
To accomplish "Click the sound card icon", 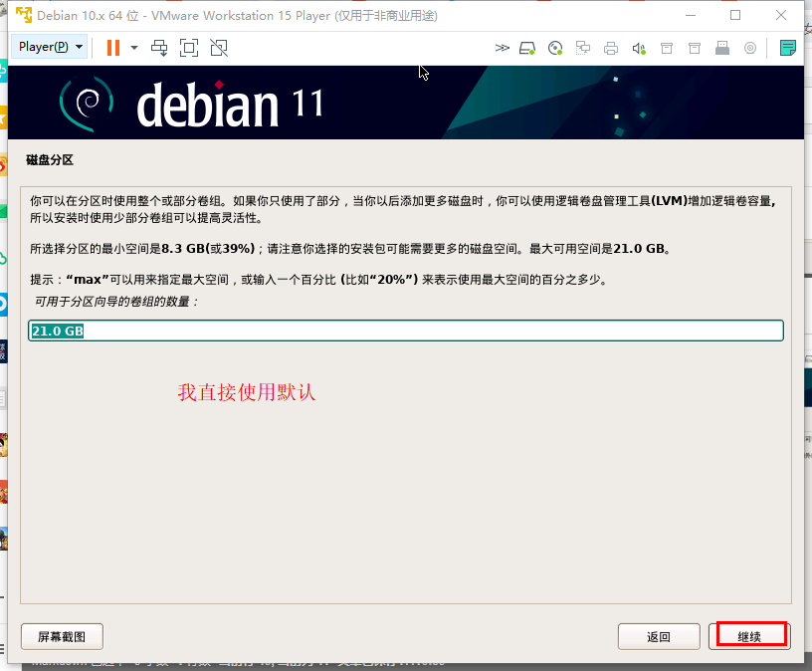I will tap(639, 49).
